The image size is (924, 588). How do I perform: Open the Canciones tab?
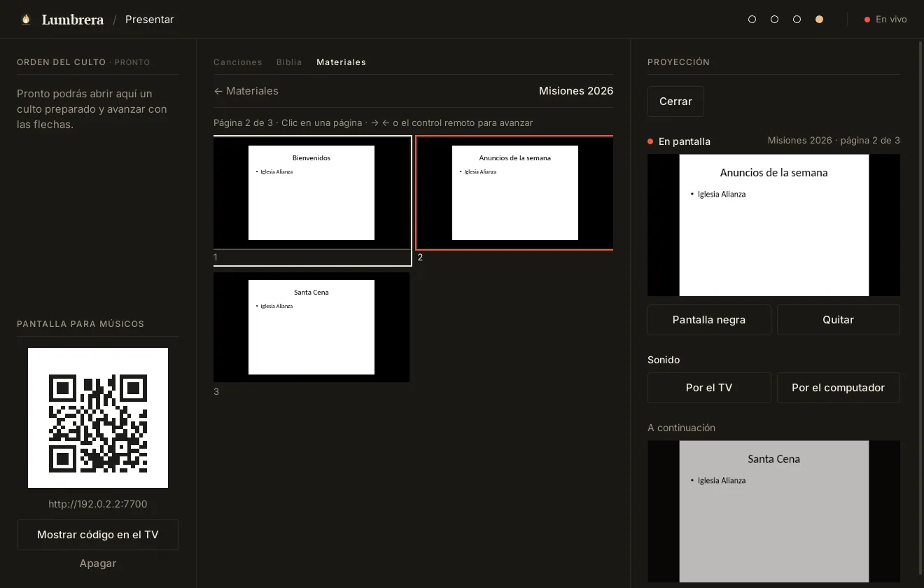(x=238, y=62)
